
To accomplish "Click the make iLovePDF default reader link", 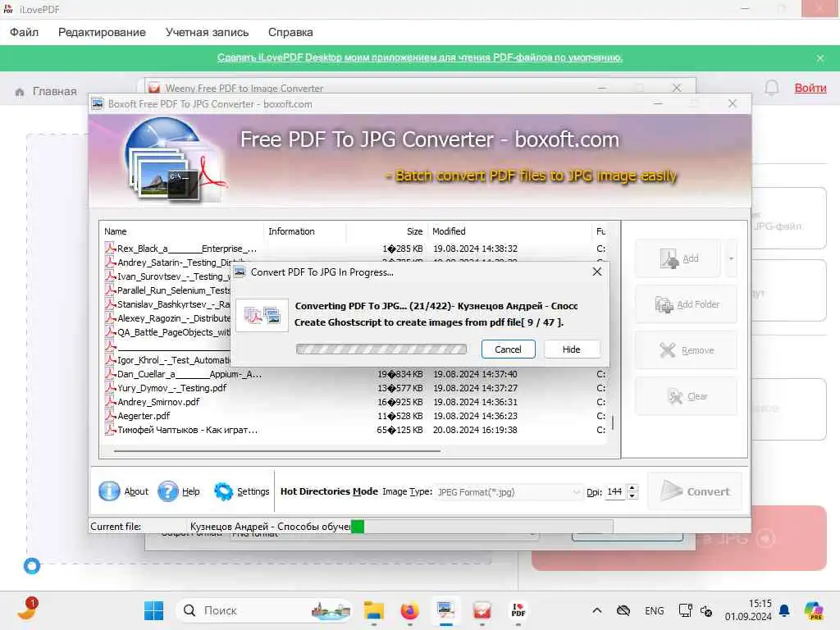I will (x=420, y=57).
